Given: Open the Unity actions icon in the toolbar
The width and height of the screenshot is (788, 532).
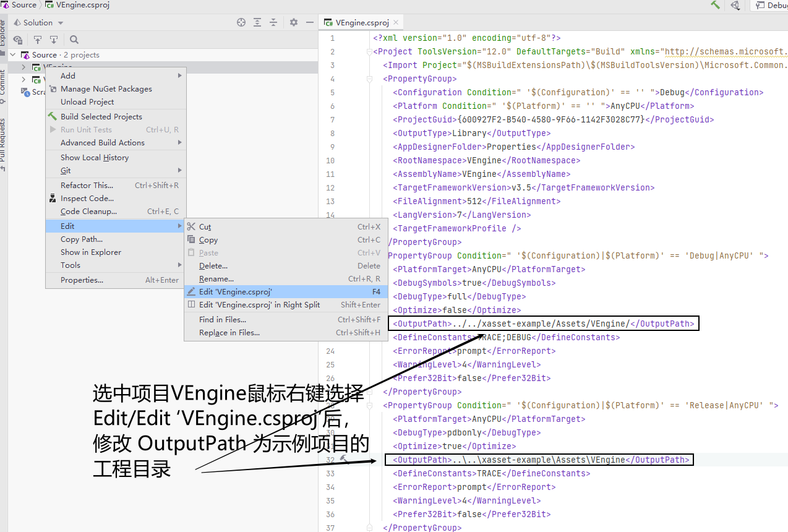Looking at the screenshot, I should (734, 5).
